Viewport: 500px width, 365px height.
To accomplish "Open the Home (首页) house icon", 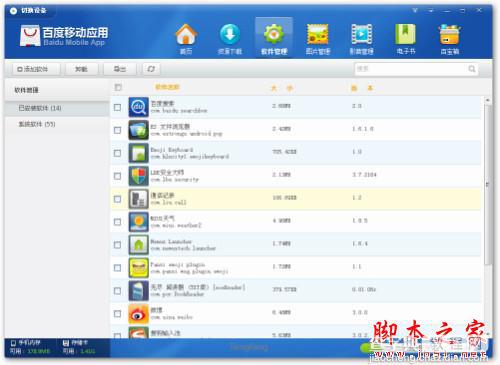I will 186,34.
